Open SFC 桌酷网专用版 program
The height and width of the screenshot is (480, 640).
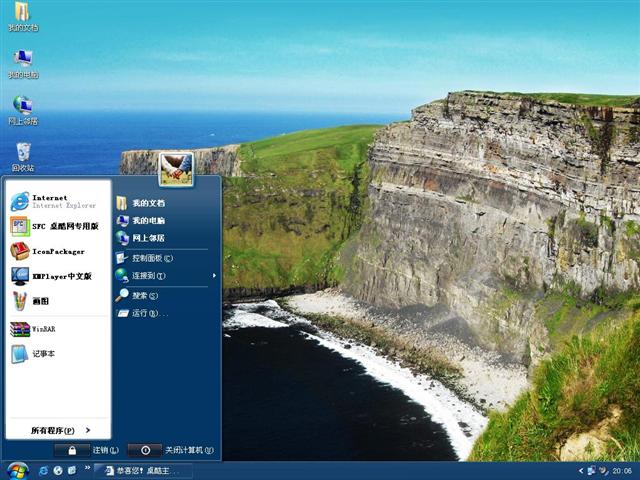click(55, 226)
